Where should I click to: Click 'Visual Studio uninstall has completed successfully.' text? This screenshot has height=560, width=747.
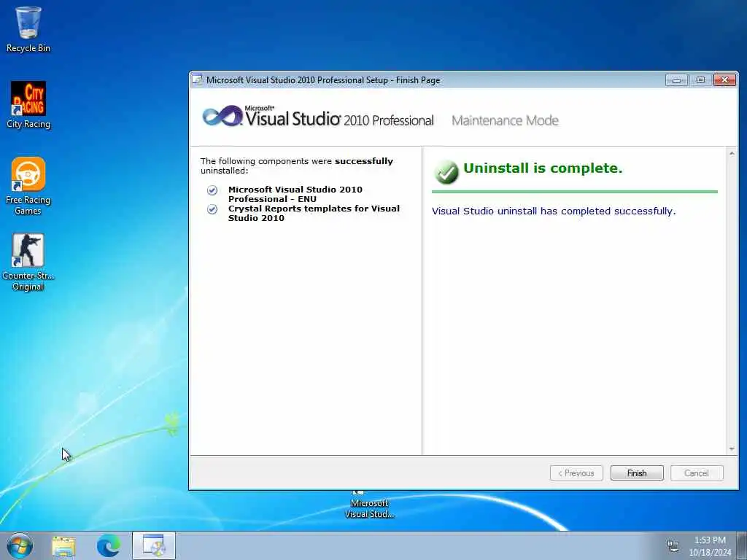[554, 211]
